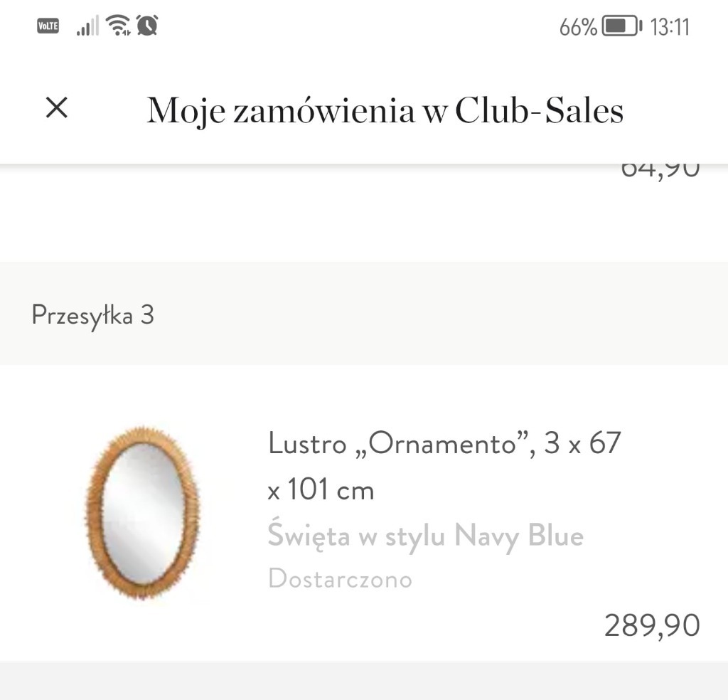Tap the alarm clock status icon
The width and height of the screenshot is (728, 700).
147,26
